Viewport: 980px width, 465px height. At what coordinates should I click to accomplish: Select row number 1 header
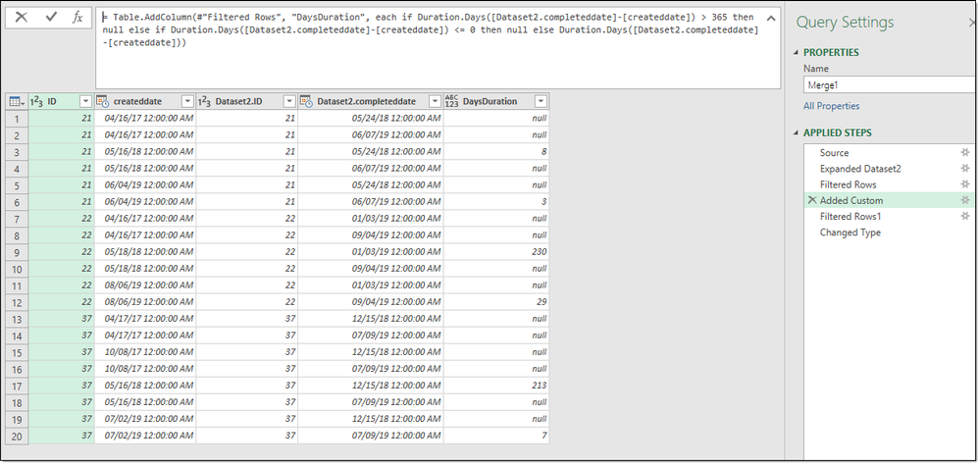click(x=17, y=118)
